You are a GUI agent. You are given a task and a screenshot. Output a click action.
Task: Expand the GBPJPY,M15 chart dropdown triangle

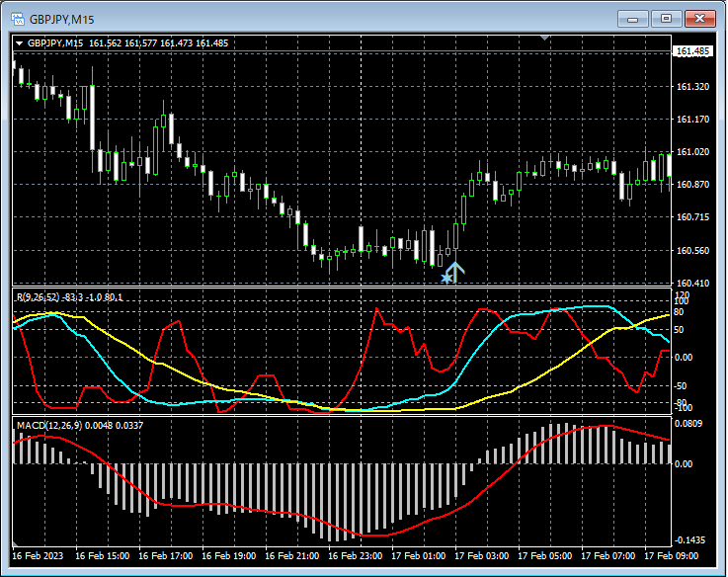(x=20, y=43)
